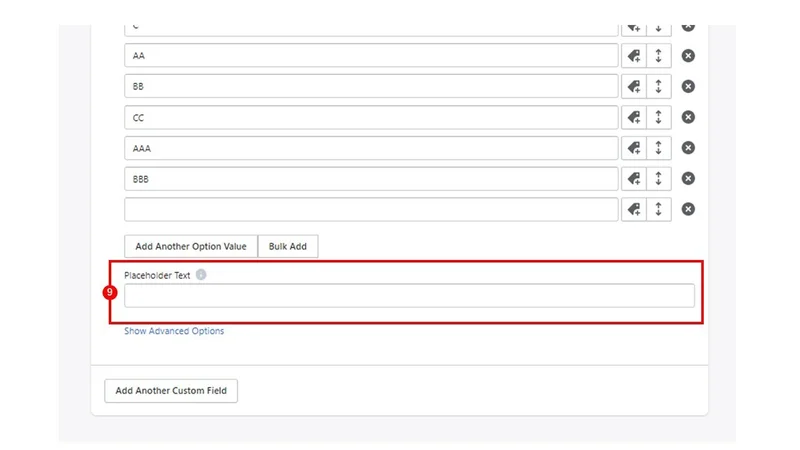Viewport: 800px width, 450px height.
Task: Click the reorder arrows icon for AA row
Action: (x=659, y=56)
